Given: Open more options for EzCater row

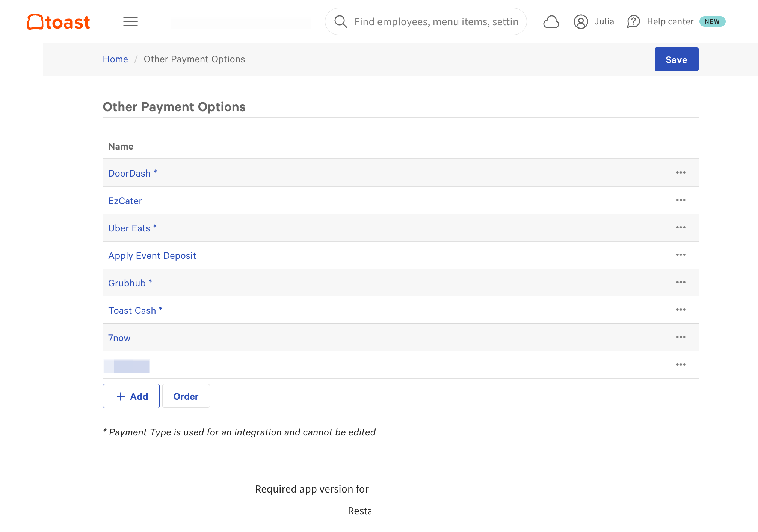Looking at the screenshot, I should [681, 200].
